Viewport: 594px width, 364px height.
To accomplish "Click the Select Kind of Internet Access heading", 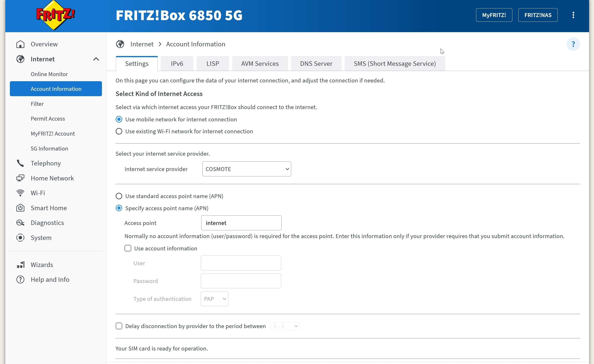I will pyautogui.click(x=159, y=94).
